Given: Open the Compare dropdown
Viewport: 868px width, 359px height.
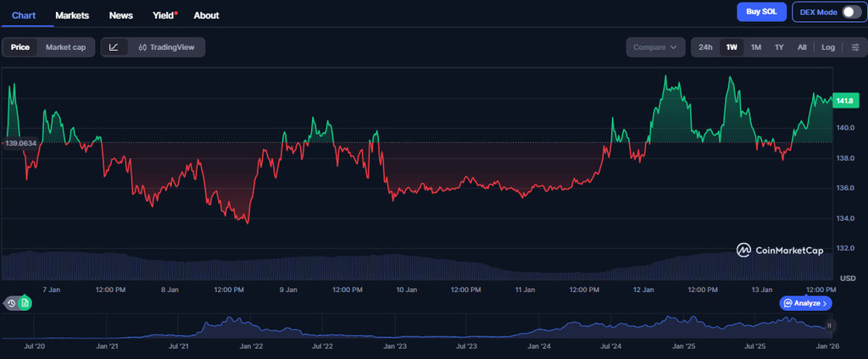Looking at the screenshot, I should click(x=655, y=47).
